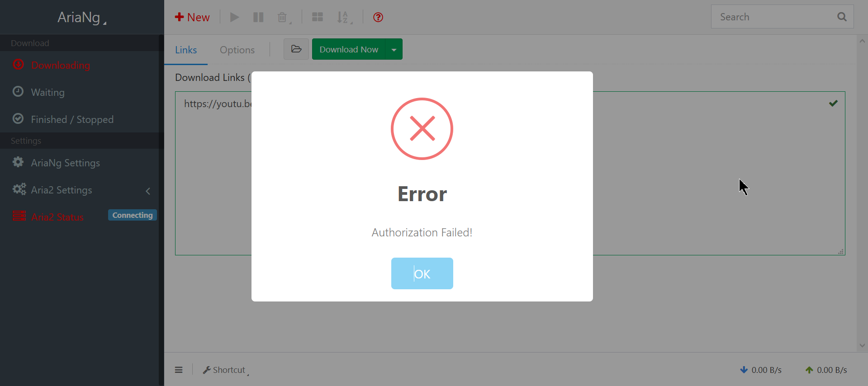Click the Waiting clock icon
The height and width of the screenshot is (386, 868).
18,91
